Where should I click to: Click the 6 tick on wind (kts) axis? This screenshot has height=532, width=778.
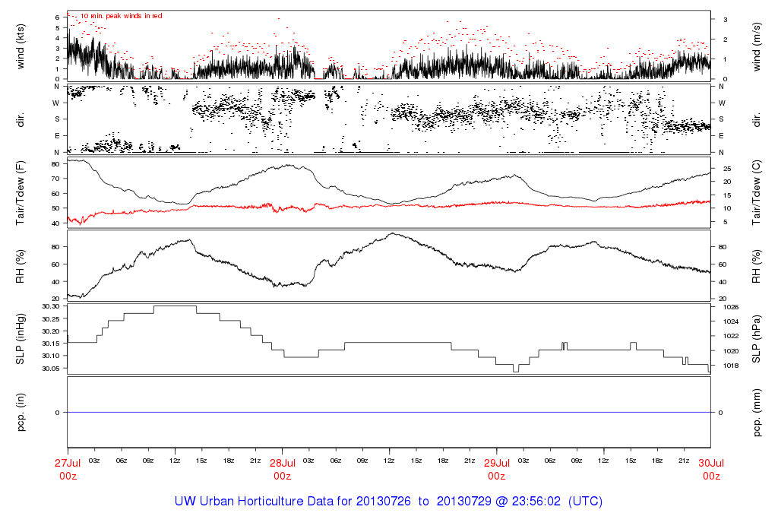click(58, 17)
